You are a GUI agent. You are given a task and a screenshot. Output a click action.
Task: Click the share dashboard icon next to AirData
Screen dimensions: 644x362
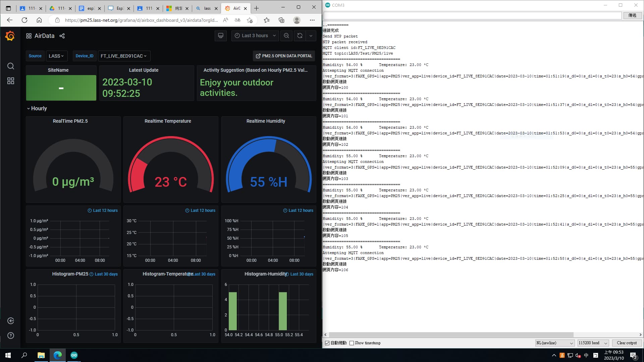(62, 36)
